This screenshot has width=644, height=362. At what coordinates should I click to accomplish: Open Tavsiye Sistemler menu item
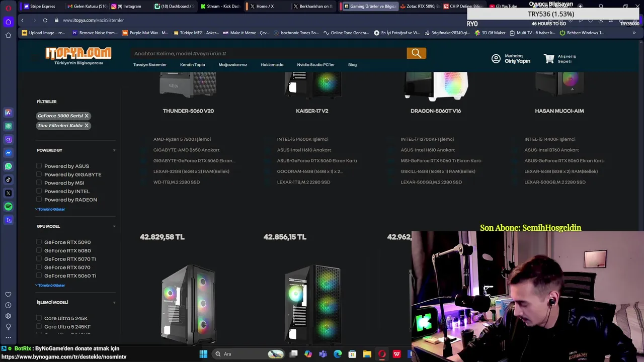point(150,65)
